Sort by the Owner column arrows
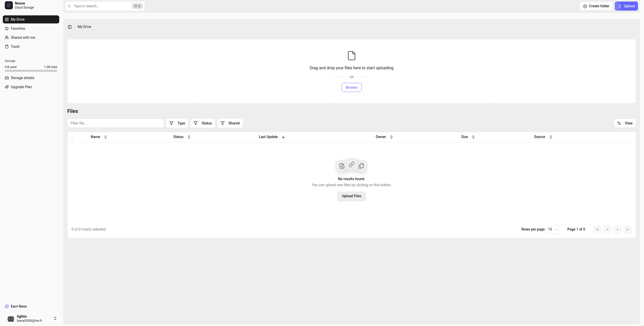Screen dimensions: 644x326 [x=391, y=137]
